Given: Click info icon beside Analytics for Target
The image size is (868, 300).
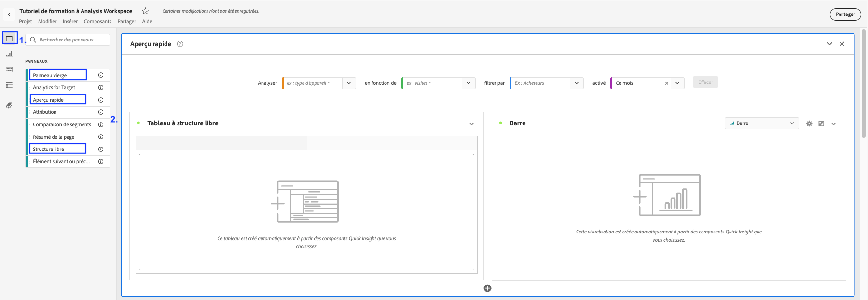Looking at the screenshot, I should [x=101, y=87].
